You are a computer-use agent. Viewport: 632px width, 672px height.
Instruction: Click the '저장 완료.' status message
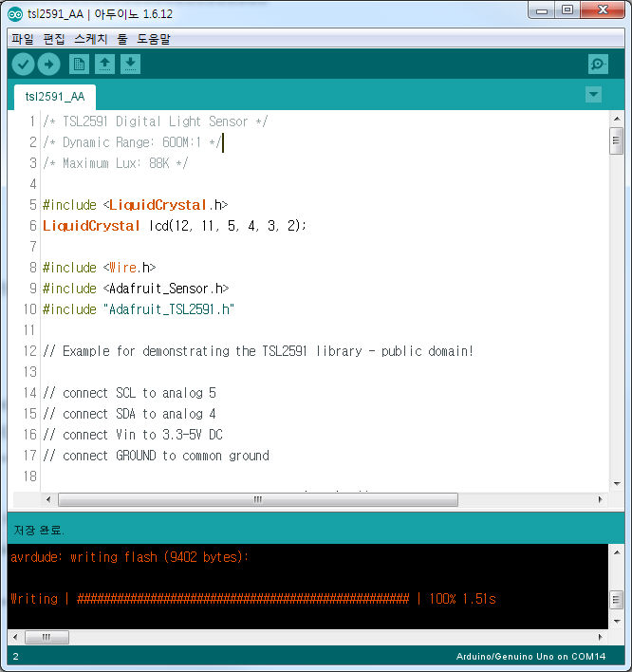(39, 531)
